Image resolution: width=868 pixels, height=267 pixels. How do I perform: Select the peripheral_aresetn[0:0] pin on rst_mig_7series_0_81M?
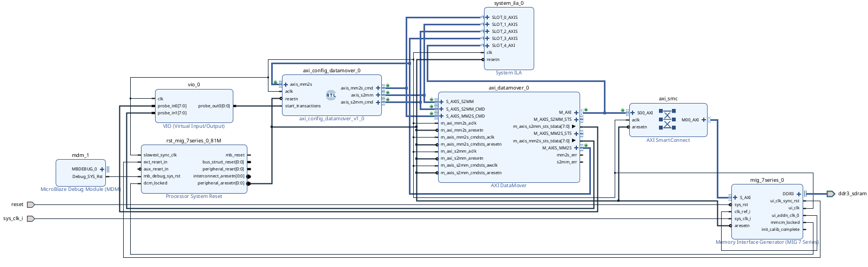[x=220, y=183]
